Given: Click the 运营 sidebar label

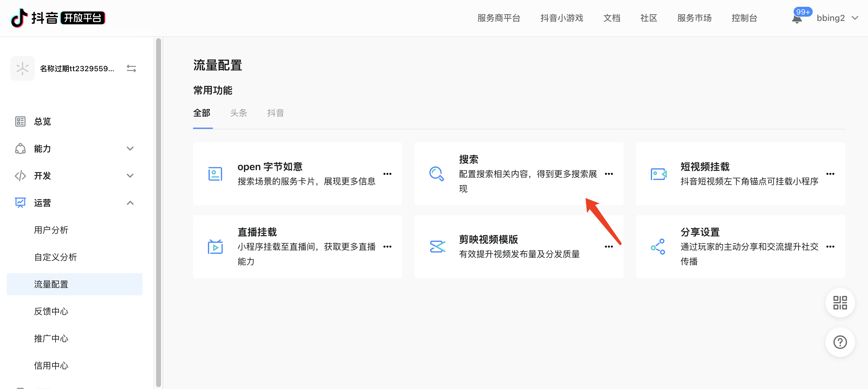Looking at the screenshot, I should (x=43, y=203).
